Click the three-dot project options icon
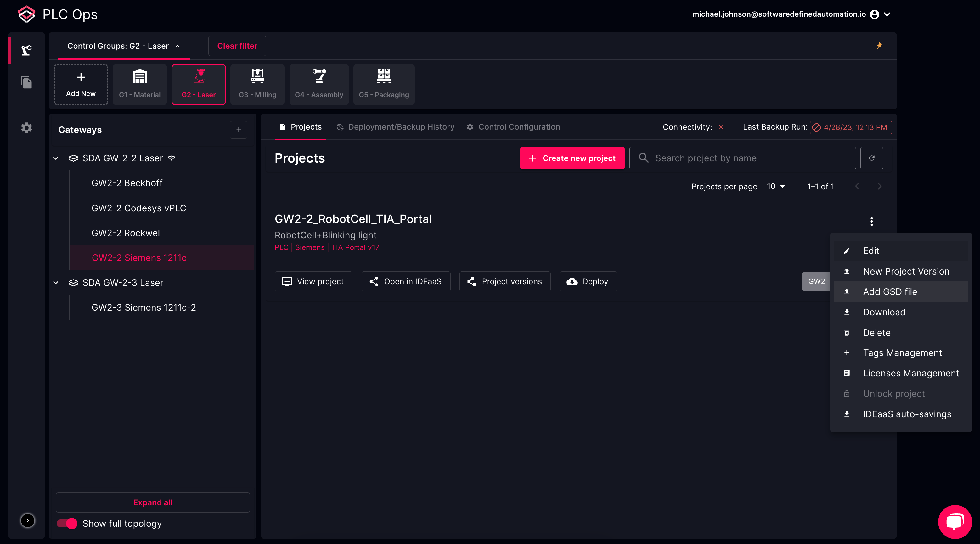980x544 pixels. pos(871,221)
